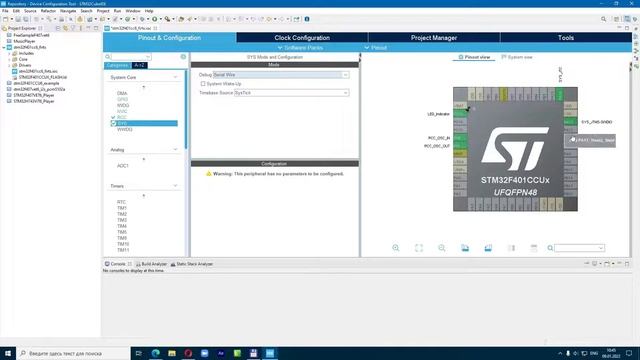Select MusicPlayer project in Project Explorer
This screenshot has width=640, height=360.
pyautogui.click(x=24, y=41)
